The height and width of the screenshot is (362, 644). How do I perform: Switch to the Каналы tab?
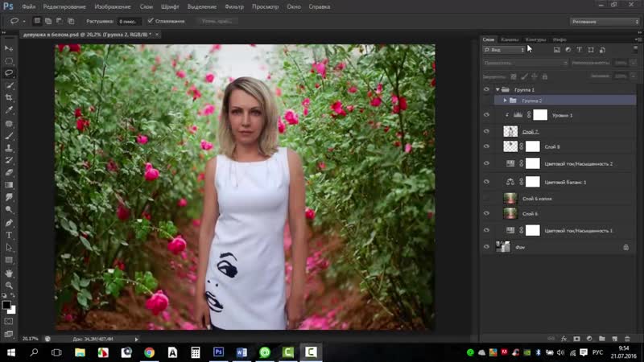pyautogui.click(x=510, y=39)
